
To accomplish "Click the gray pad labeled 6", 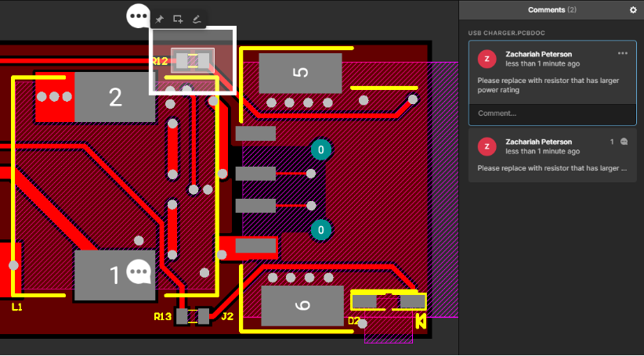I will (302, 306).
